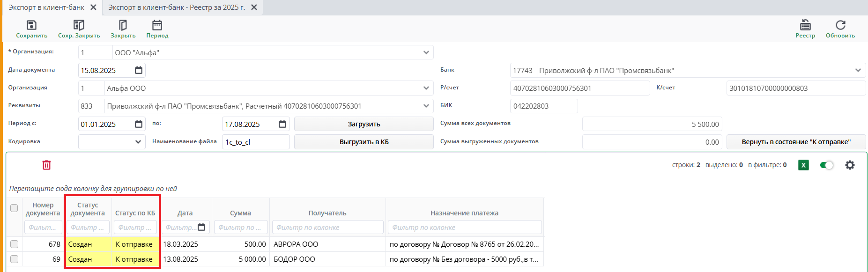
Task: Click the Save (Сохранить) icon
Action: (31, 25)
